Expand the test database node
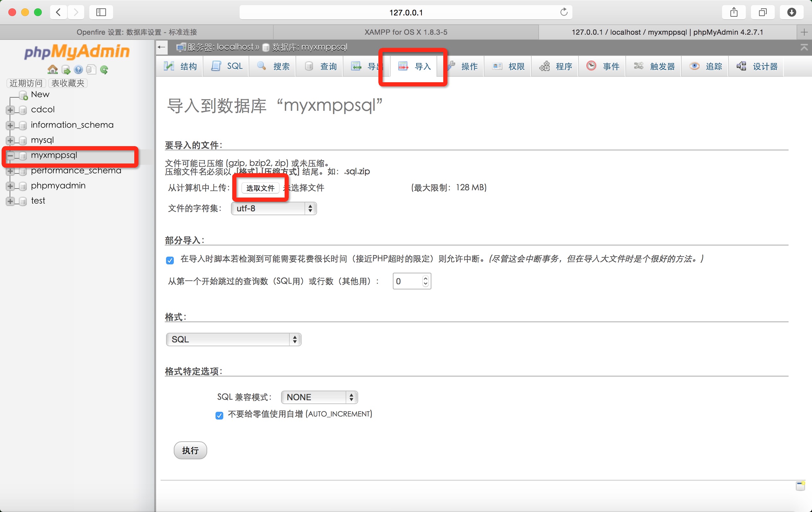 click(x=10, y=201)
